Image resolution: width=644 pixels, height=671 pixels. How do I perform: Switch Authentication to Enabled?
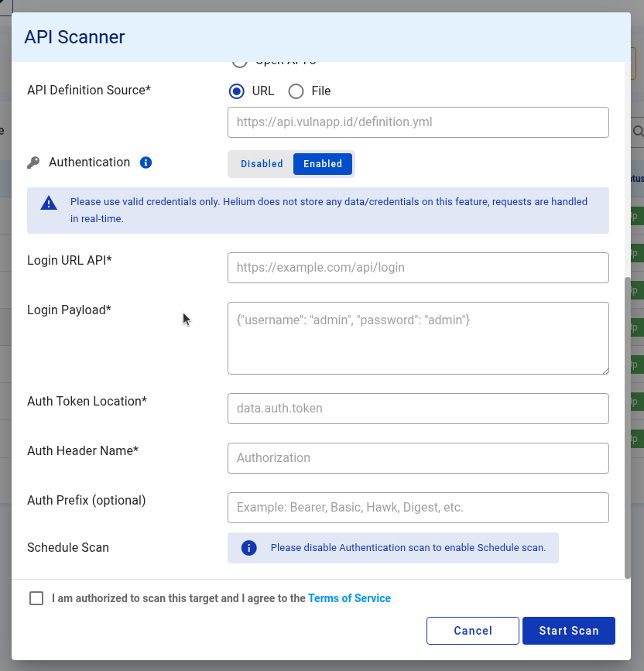pyautogui.click(x=323, y=164)
